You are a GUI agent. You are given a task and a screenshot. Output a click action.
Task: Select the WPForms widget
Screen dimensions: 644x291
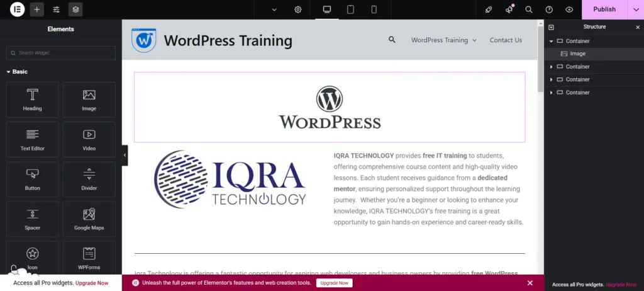coord(89,258)
